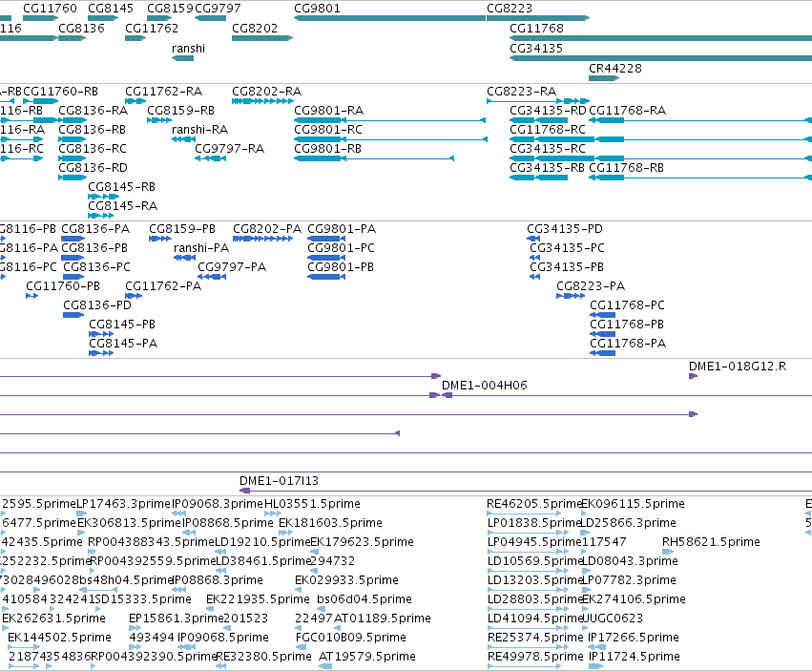
Task: Click the CG11760 gene label
Action: [x=50, y=9]
